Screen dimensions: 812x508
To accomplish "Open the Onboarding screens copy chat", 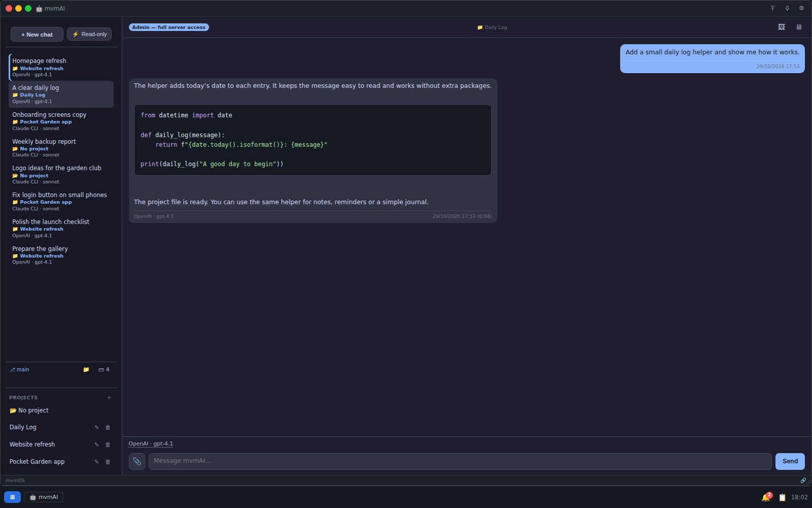I will click(x=61, y=121).
